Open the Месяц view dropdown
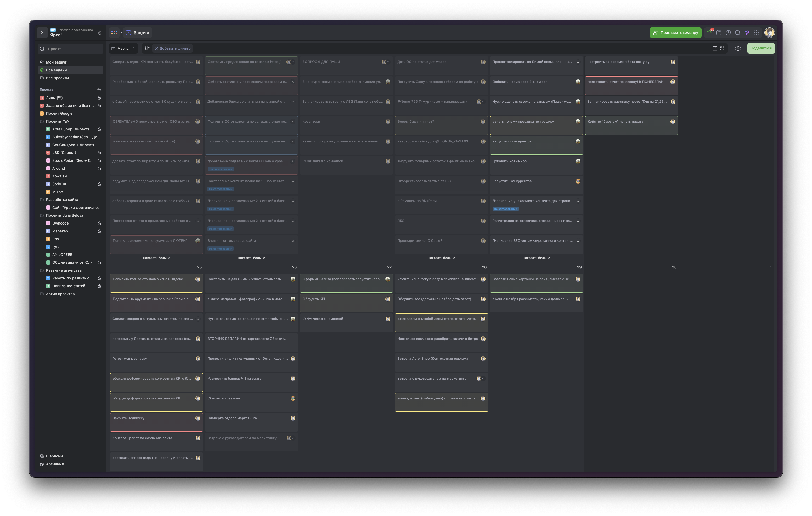This screenshot has height=516, width=812. (x=123, y=48)
